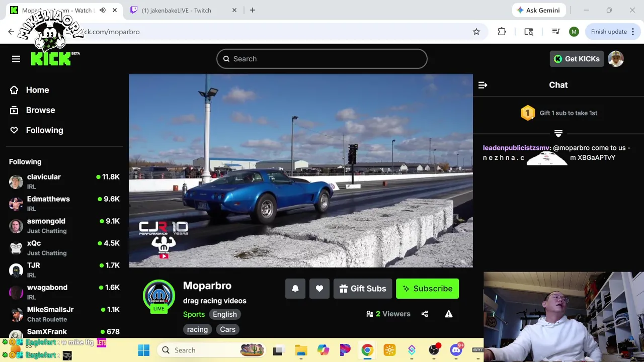Open File Explorer from the taskbar

(x=301, y=350)
